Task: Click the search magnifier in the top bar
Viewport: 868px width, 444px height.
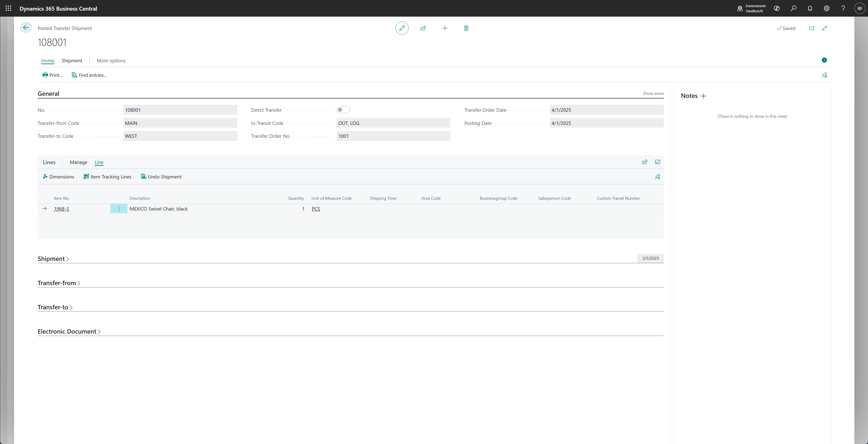Action: coord(793,8)
